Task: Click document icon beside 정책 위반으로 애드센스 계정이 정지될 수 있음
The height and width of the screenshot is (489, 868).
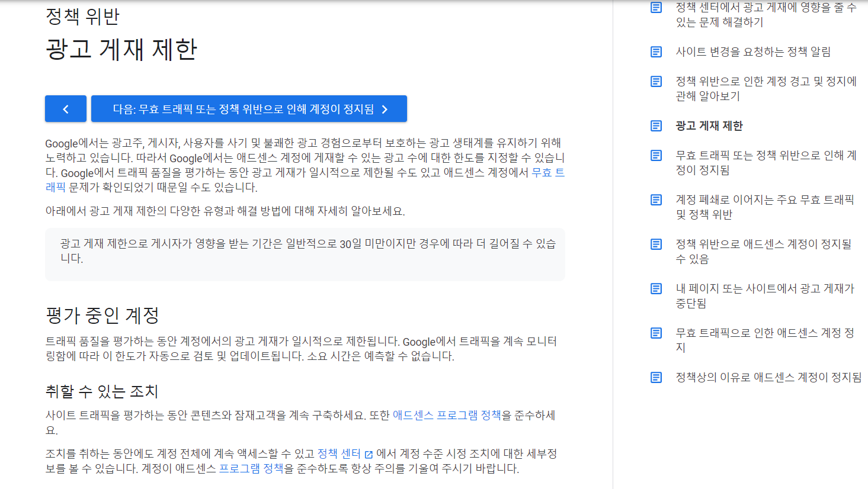Action: click(x=656, y=244)
